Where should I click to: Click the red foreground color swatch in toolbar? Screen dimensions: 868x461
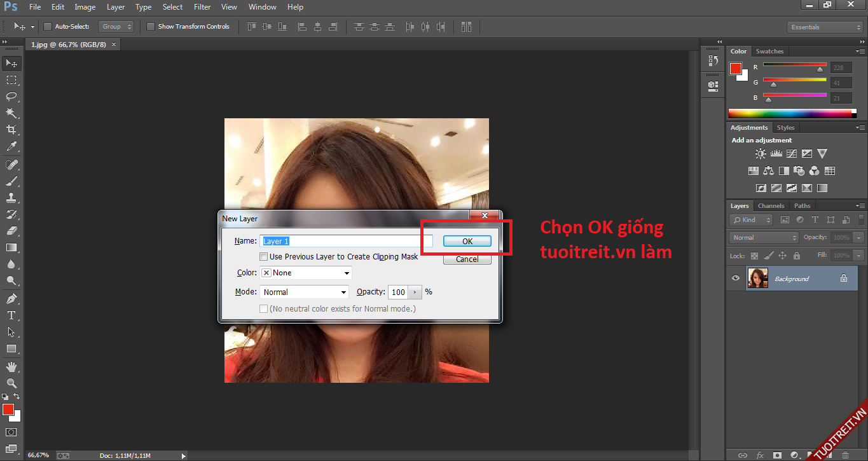(x=8, y=409)
